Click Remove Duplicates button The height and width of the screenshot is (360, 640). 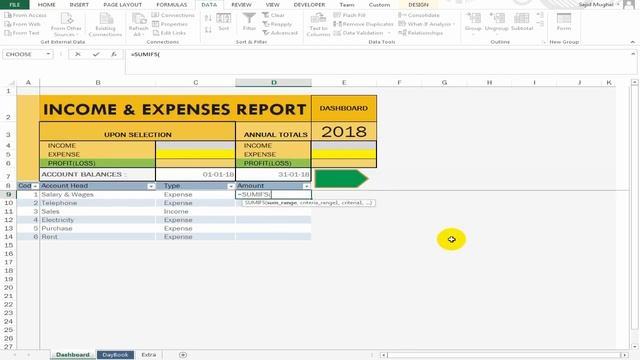(363, 24)
